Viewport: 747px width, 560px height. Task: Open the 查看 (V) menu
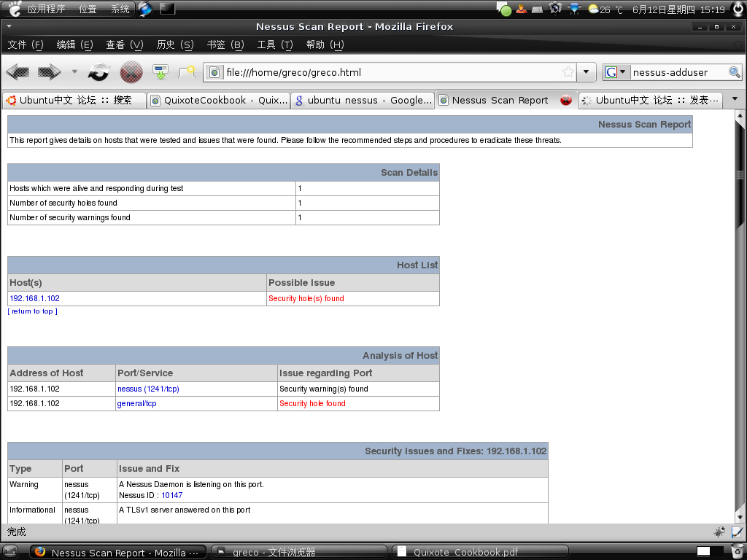(124, 44)
